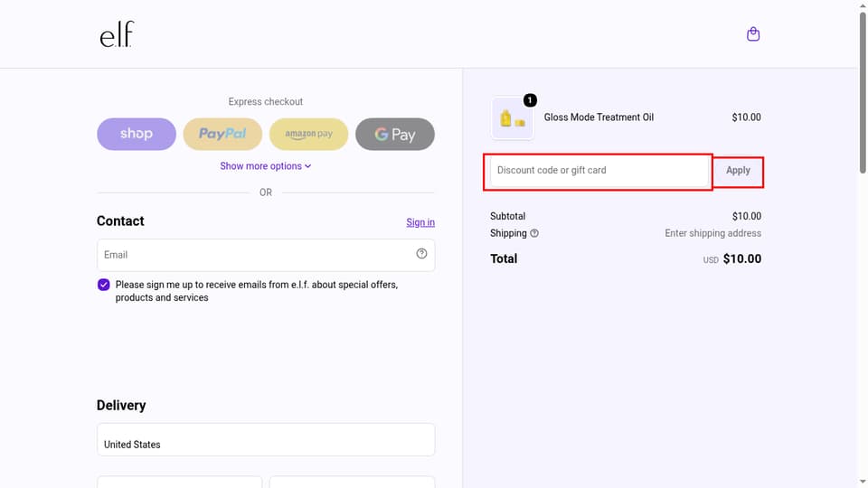Click the email help question mark icon
The width and height of the screenshot is (868, 488).
421,253
